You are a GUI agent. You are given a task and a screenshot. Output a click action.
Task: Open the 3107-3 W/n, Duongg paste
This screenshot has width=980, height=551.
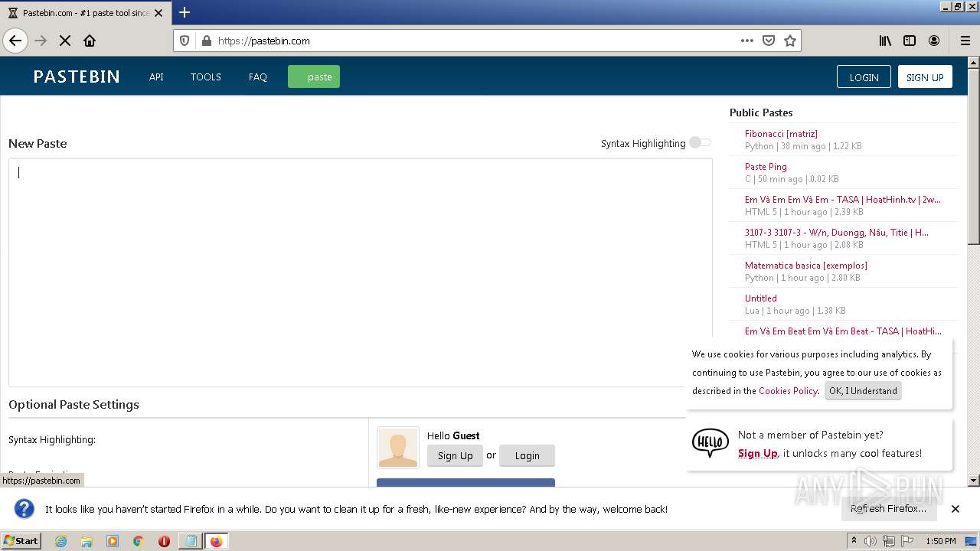point(837,232)
